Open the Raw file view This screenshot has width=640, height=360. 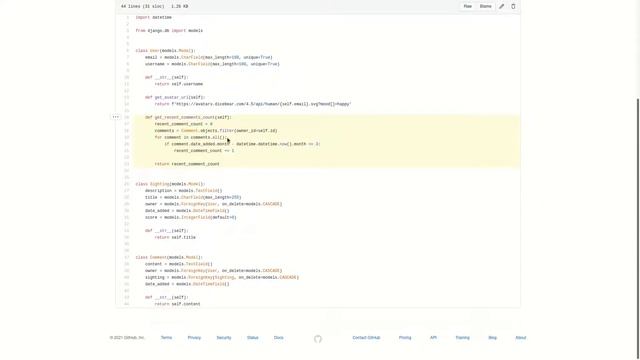(468, 7)
